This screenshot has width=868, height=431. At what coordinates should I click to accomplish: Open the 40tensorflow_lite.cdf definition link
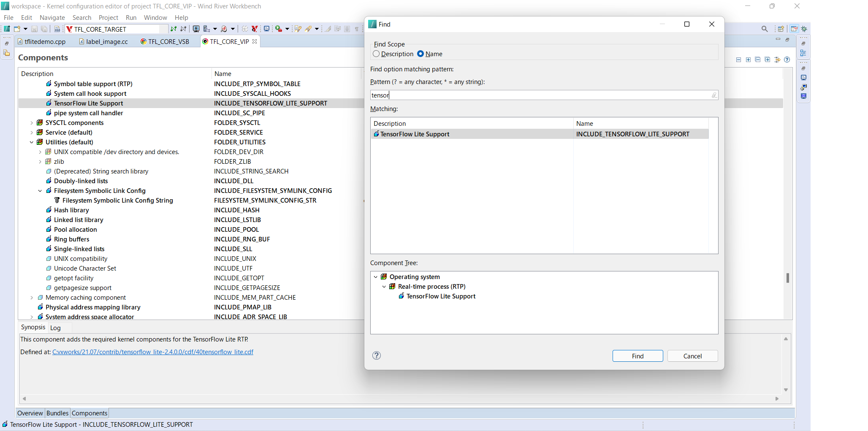153,352
